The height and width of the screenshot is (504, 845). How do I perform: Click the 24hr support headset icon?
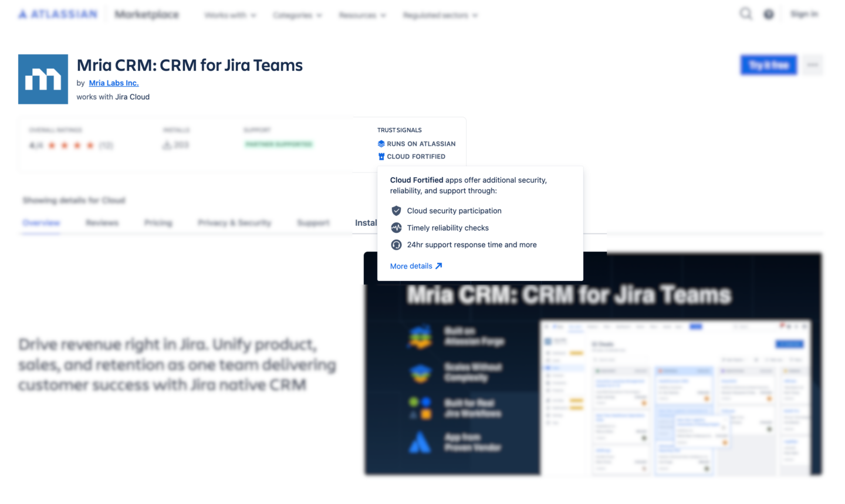(396, 245)
